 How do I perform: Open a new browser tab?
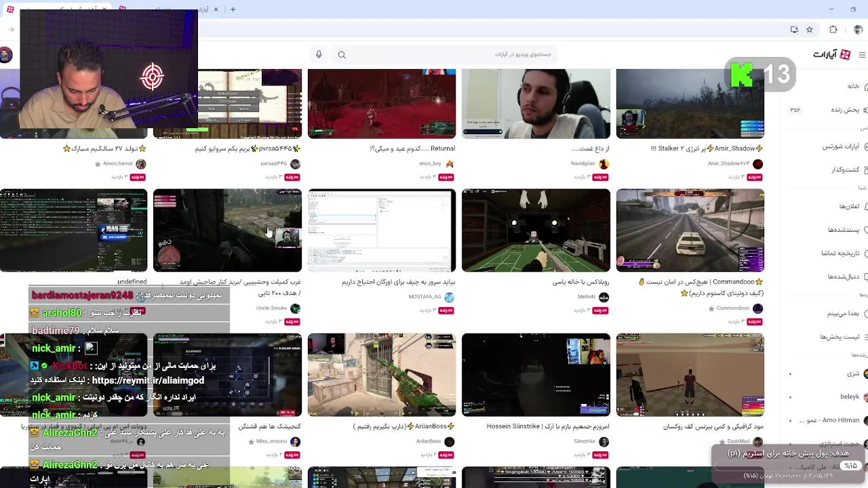233,9
